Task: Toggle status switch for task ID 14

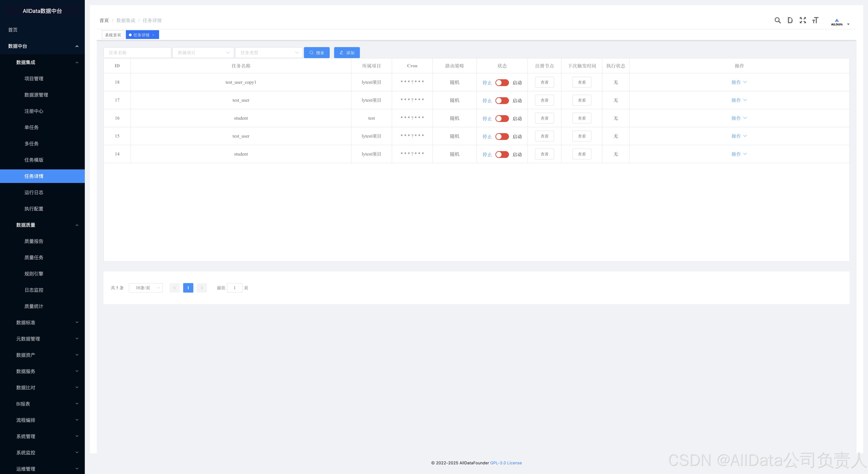Action: (502, 154)
